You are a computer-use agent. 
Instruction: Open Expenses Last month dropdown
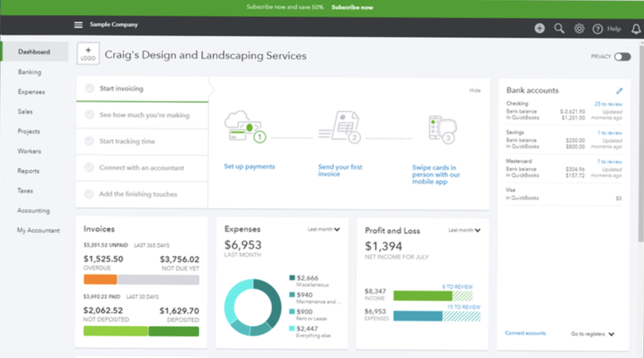pos(324,229)
